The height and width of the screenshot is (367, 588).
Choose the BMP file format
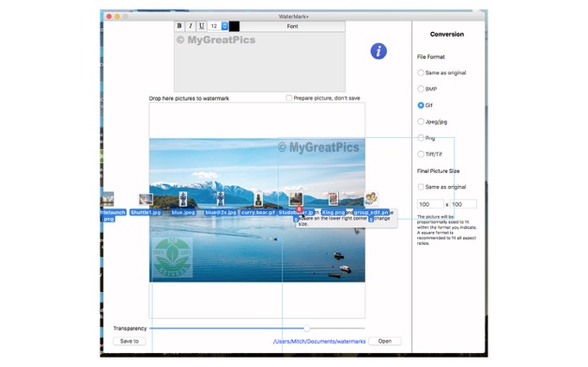pos(421,89)
